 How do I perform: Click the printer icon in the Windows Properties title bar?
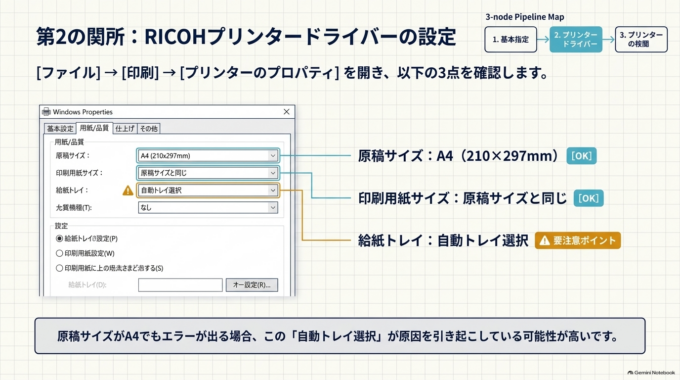click(x=46, y=112)
